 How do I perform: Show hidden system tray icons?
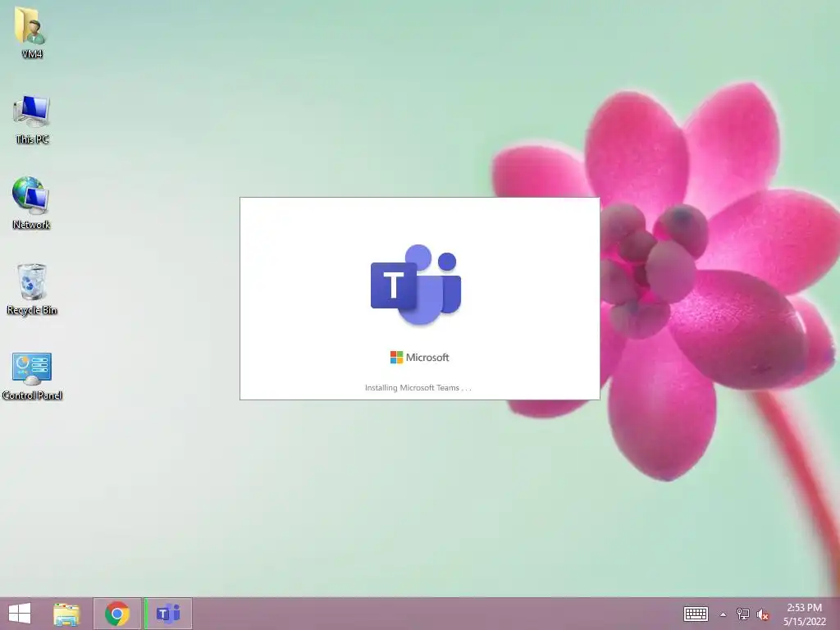(724, 614)
